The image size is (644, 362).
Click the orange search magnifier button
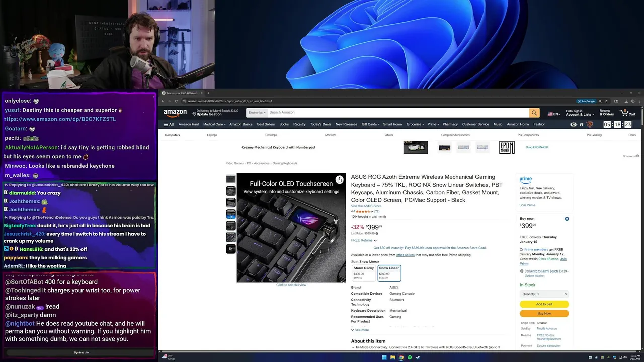coord(534,113)
